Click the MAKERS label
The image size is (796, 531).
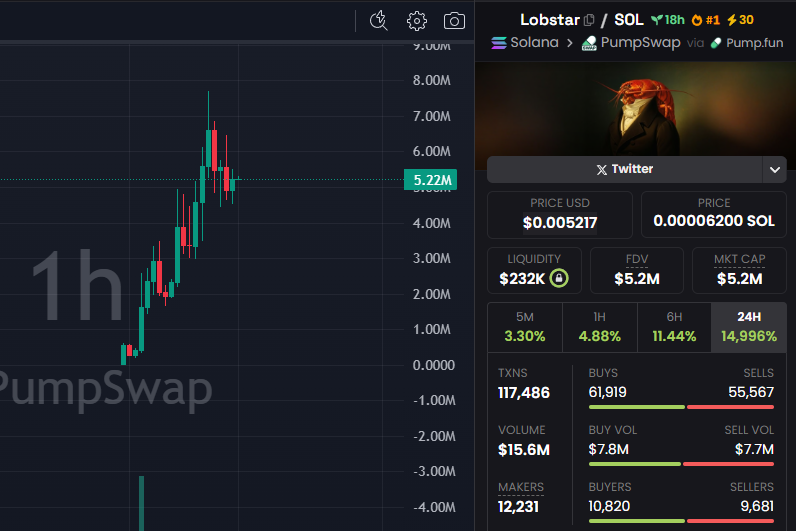click(x=521, y=487)
